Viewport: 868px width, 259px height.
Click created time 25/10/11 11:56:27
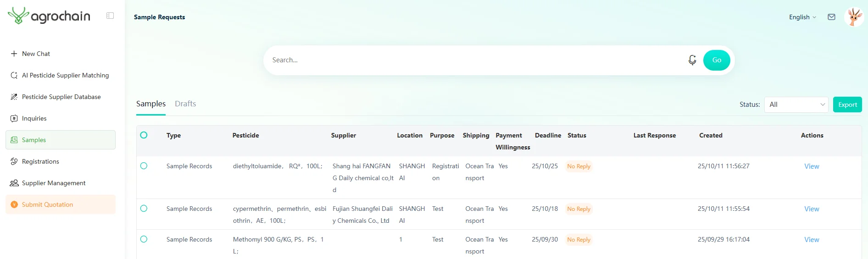coord(723,166)
